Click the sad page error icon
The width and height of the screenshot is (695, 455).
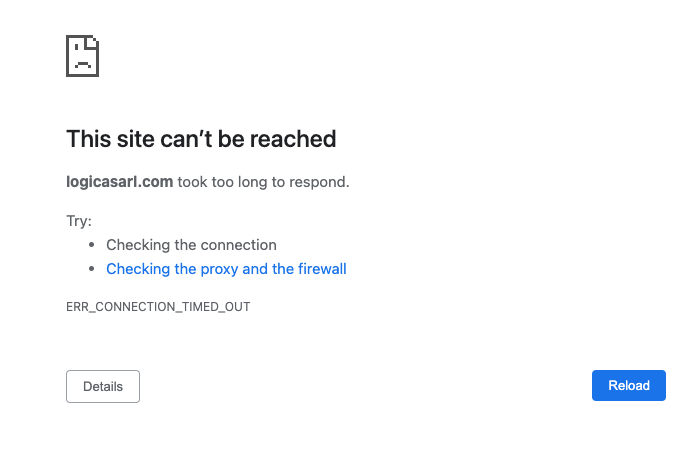pos(82,55)
